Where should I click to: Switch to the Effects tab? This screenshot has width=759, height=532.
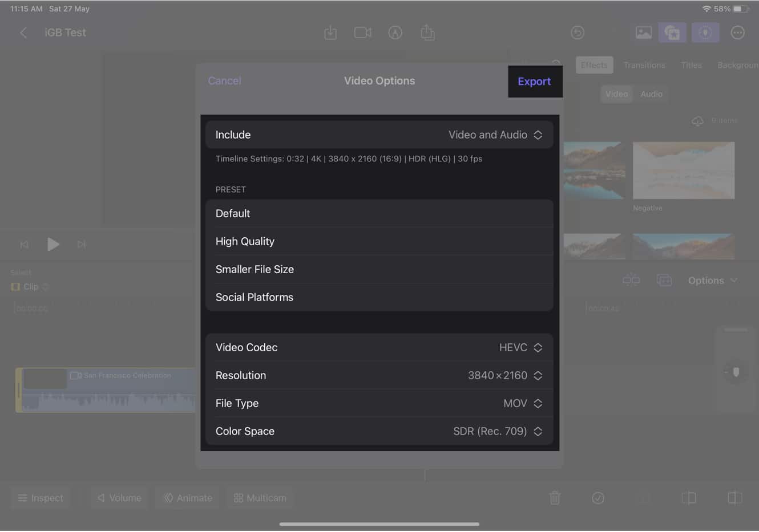pos(594,65)
